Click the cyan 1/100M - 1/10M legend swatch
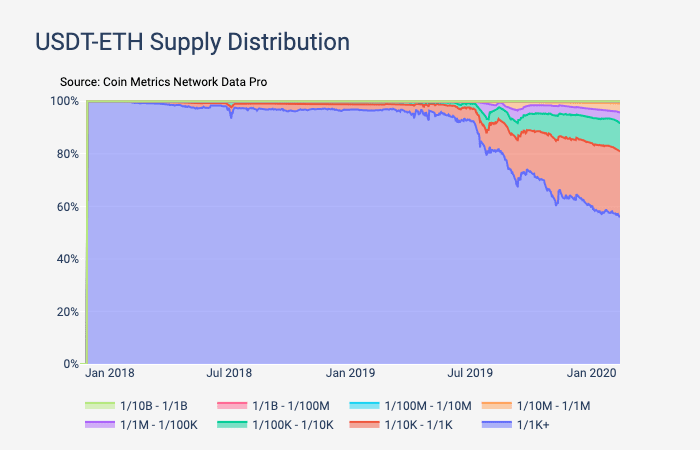This screenshot has width=700, height=450. 365,406
